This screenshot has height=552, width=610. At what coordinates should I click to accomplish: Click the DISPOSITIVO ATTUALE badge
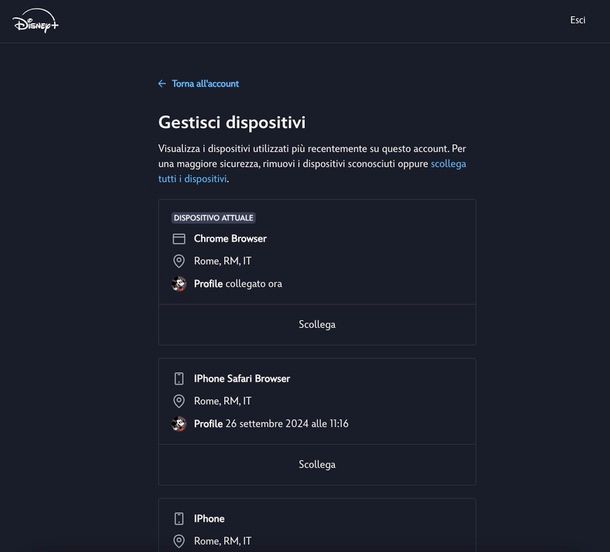point(213,218)
